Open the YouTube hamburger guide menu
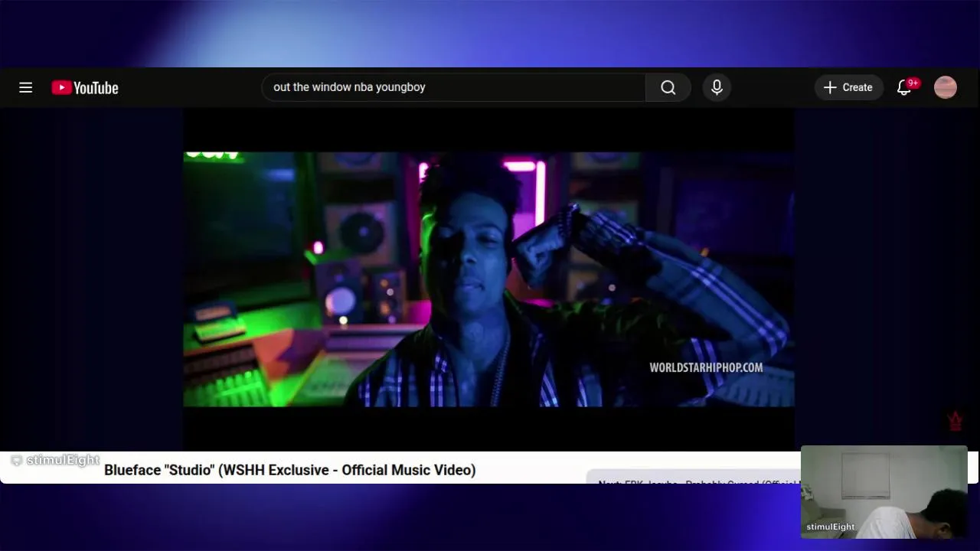980x551 pixels. pyautogui.click(x=26, y=87)
